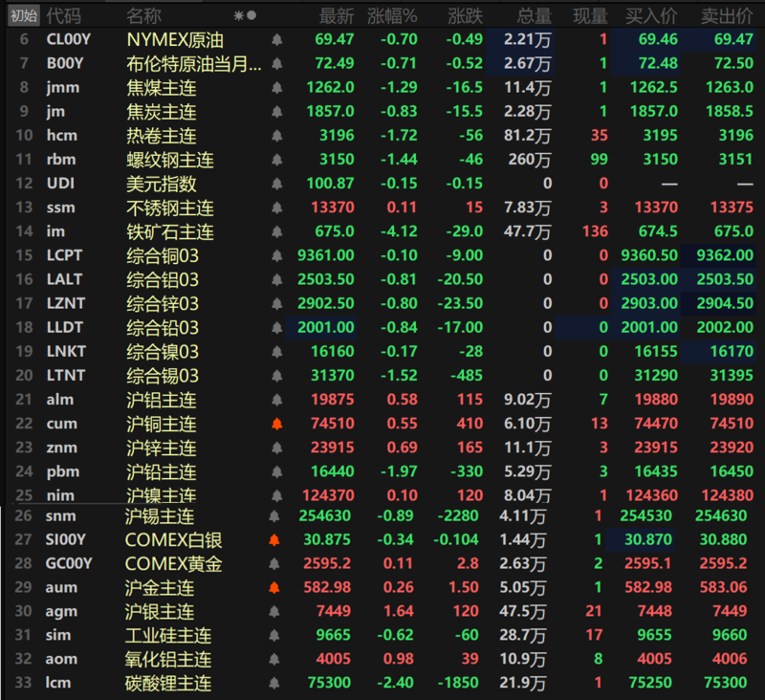Sort by 总量 column header
Screen dimensions: 765x700
535,16
